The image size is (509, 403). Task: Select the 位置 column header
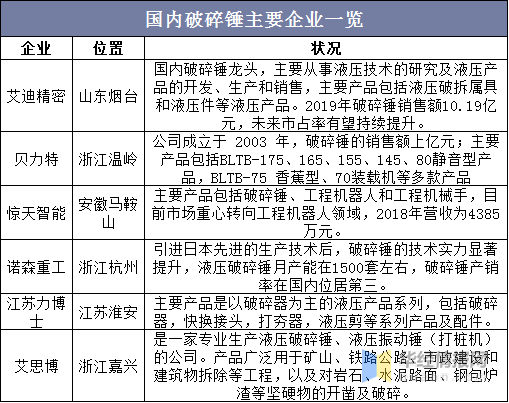(x=108, y=49)
